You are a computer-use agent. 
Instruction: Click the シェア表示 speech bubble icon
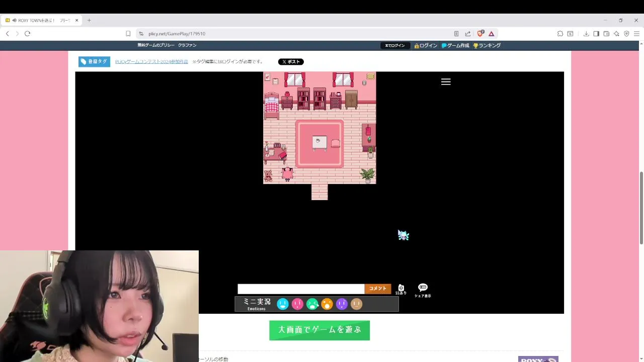[423, 290]
